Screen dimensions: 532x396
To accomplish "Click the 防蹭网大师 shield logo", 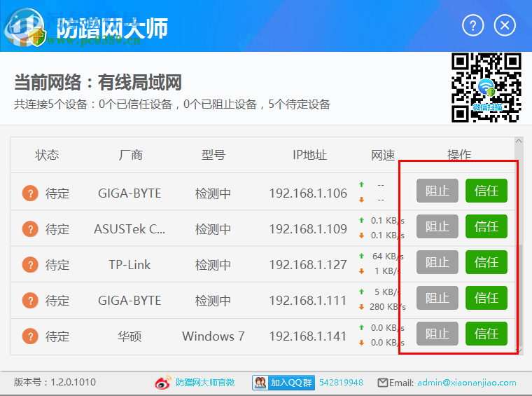I will [24, 27].
